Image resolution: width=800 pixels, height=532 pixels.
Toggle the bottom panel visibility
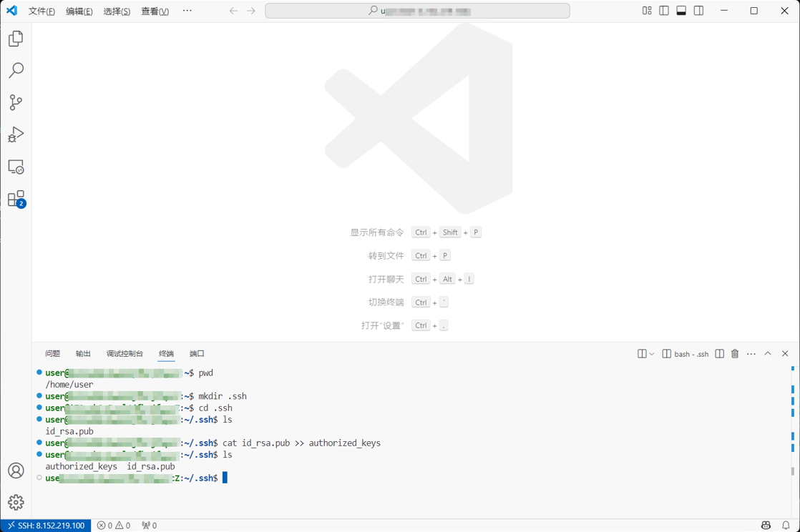681,11
